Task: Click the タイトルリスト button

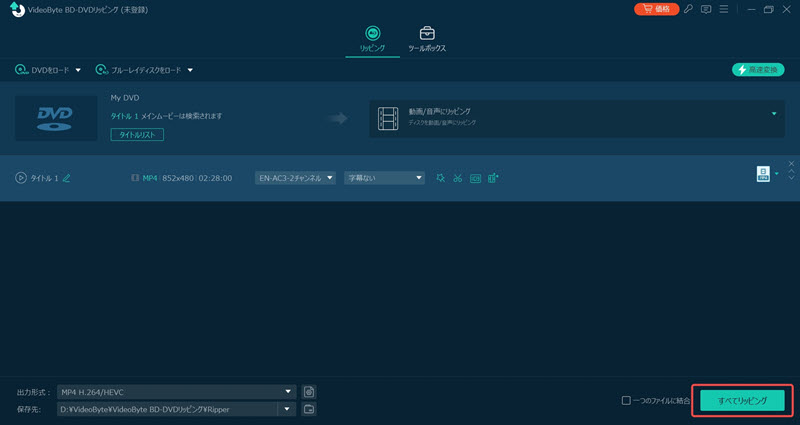Action: pyautogui.click(x=137, y=134)
